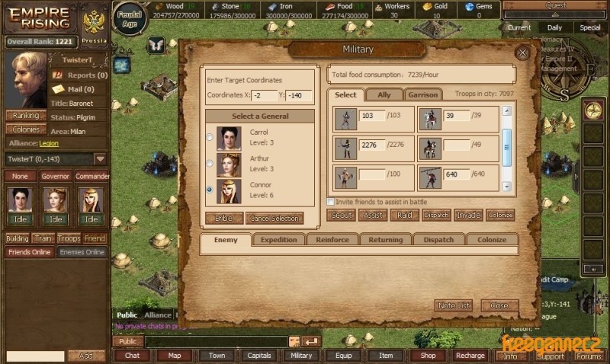
Task: Open the compass icon in right sidebar
Action: pos(593,110)
